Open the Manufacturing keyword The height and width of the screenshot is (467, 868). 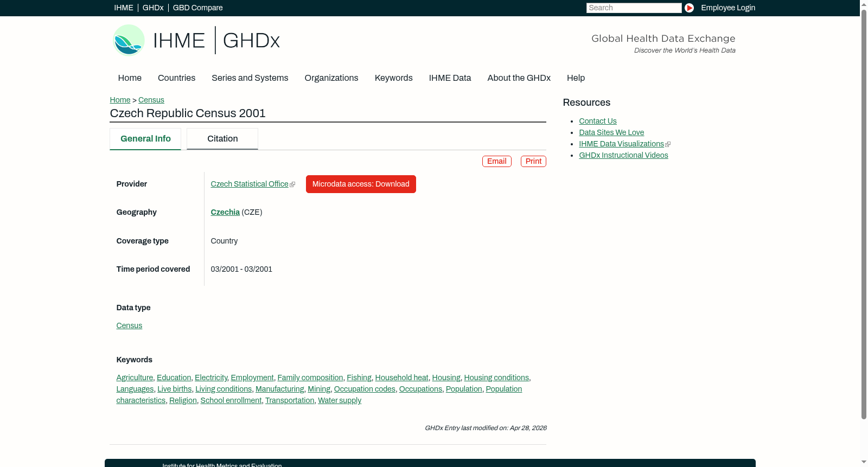[280, 389]
